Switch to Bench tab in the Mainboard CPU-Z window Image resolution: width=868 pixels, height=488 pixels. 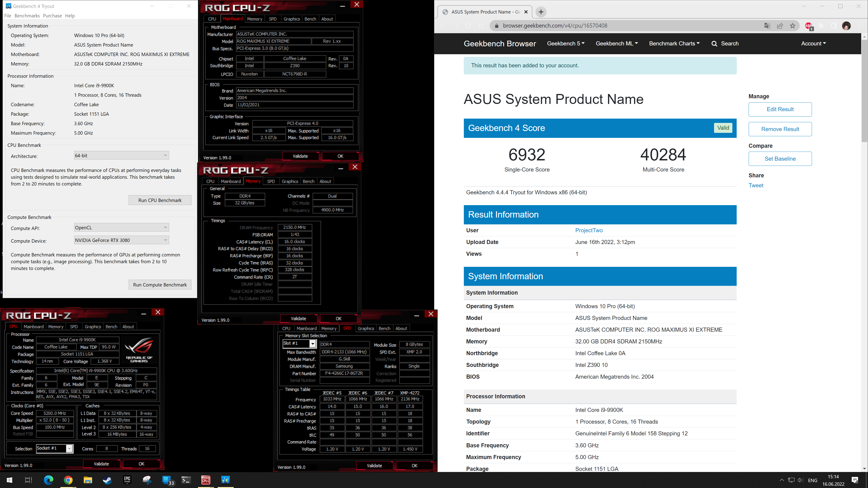pos(310,19)
